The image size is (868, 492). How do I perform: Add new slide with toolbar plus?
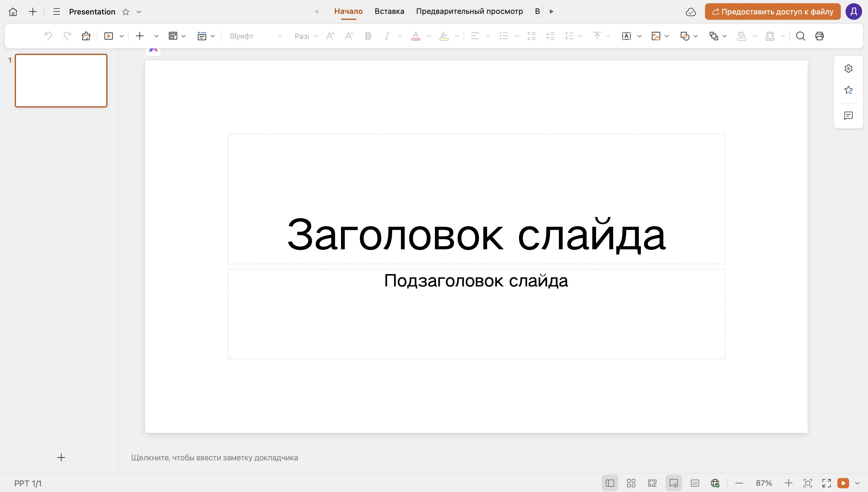[x=139, y=36]
